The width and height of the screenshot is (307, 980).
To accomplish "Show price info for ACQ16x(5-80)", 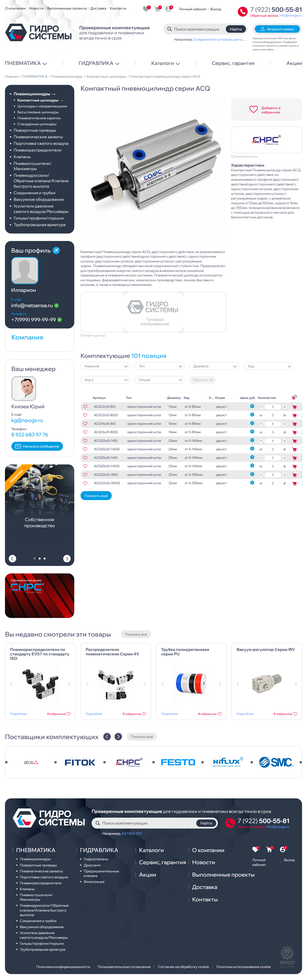I will [x=252, y=423].
